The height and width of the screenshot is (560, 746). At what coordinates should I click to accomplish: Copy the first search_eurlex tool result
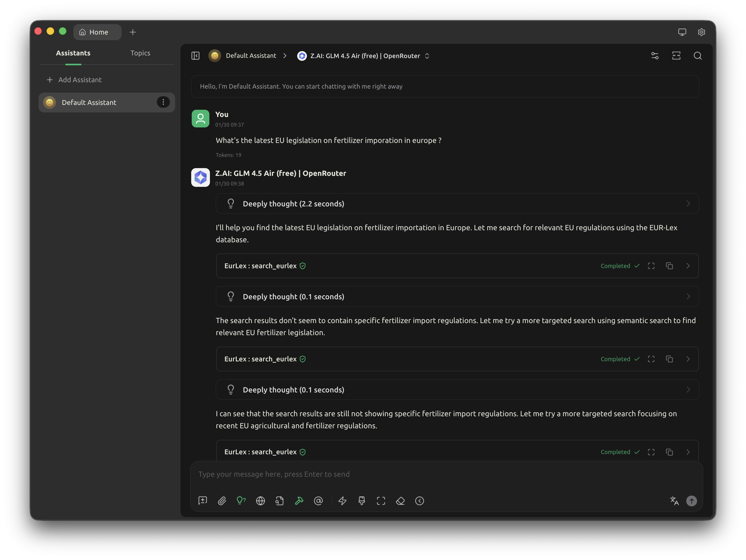[669, 266]
